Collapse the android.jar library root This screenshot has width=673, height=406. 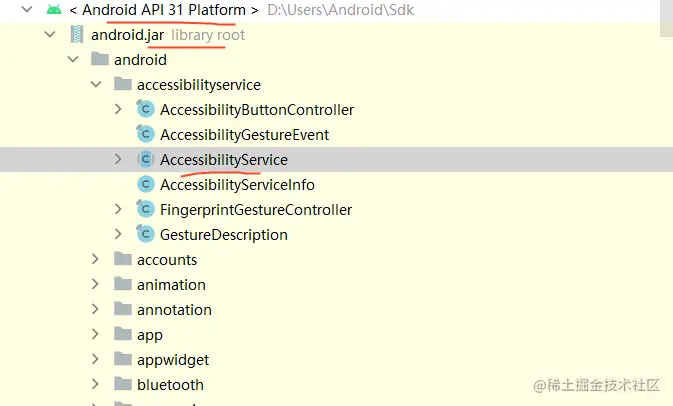pos(50,35)
